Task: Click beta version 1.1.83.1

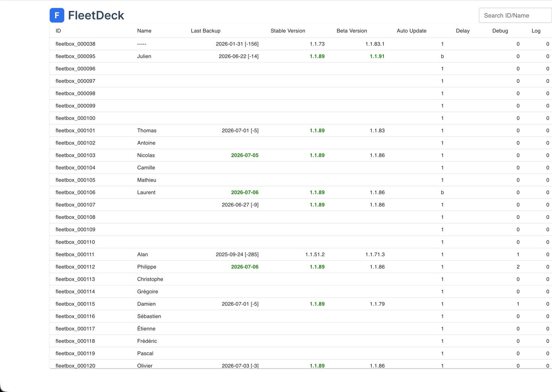Action: pyautogui.click(x=375, y=44)
